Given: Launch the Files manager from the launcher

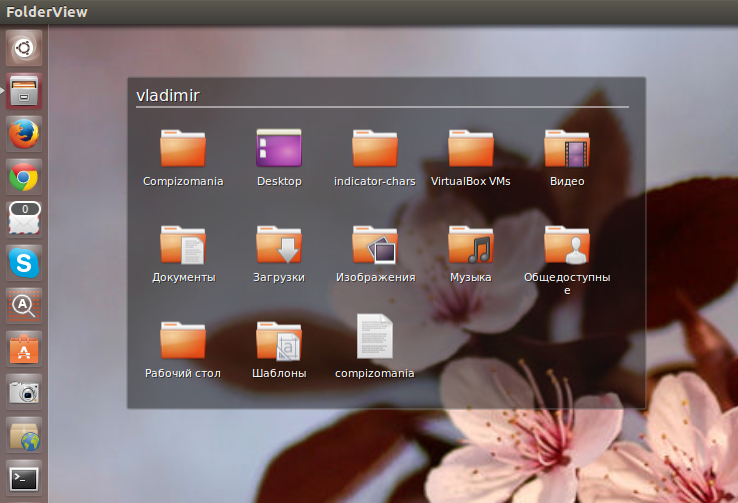Looking at the screenshot, I should coord(24,91).
